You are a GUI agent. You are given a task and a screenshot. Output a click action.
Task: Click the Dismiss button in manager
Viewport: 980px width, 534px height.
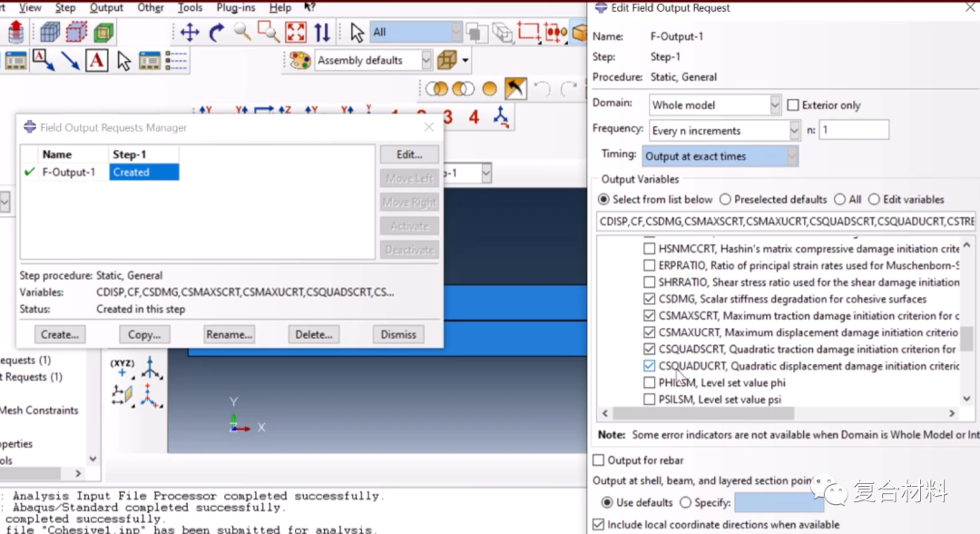point(398,334)
